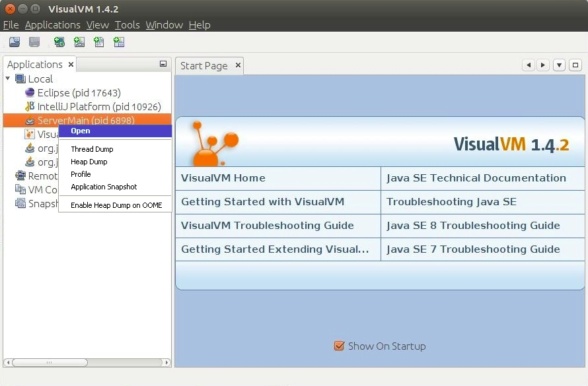The image size is (588, 386).
Task: Choose Open from the context menu
Action: [x=115, y=131]
